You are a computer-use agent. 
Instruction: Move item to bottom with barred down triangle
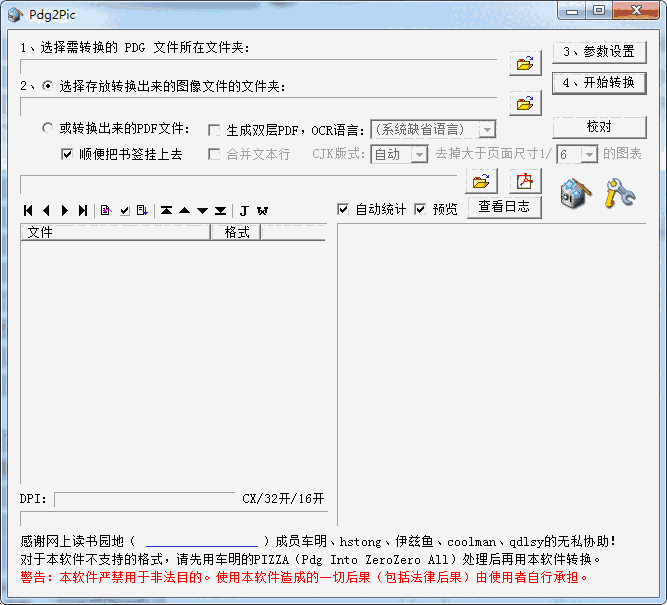220,211
